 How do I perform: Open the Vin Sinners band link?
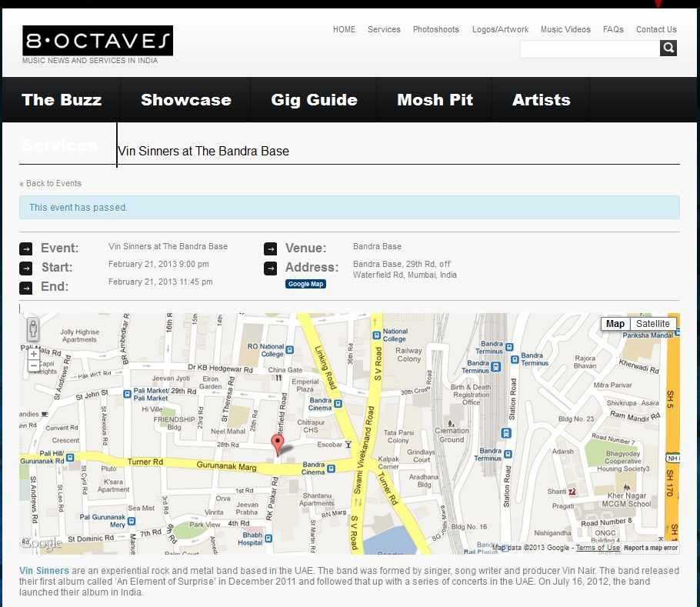pyautogui.click(x=44, y=571)
